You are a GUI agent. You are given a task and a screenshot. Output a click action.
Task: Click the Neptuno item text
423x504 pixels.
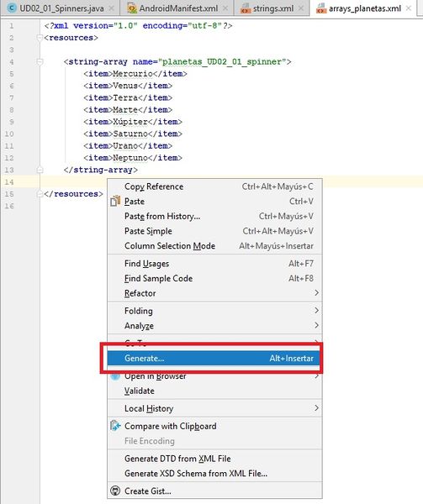point(130,158)
